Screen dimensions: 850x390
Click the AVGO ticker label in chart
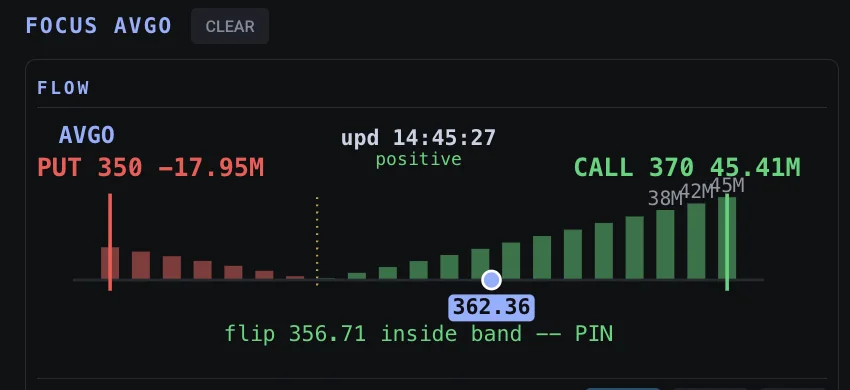(87, 135)
